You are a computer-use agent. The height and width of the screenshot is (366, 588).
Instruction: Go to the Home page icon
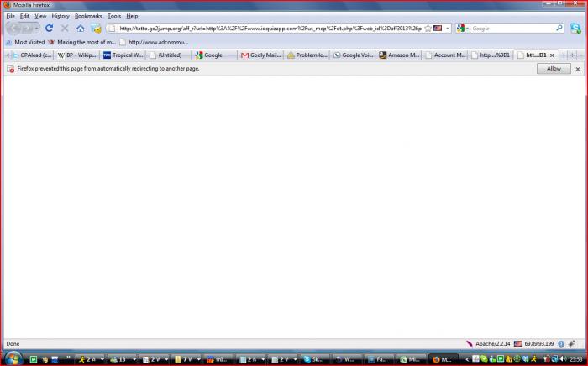(81, 28)
